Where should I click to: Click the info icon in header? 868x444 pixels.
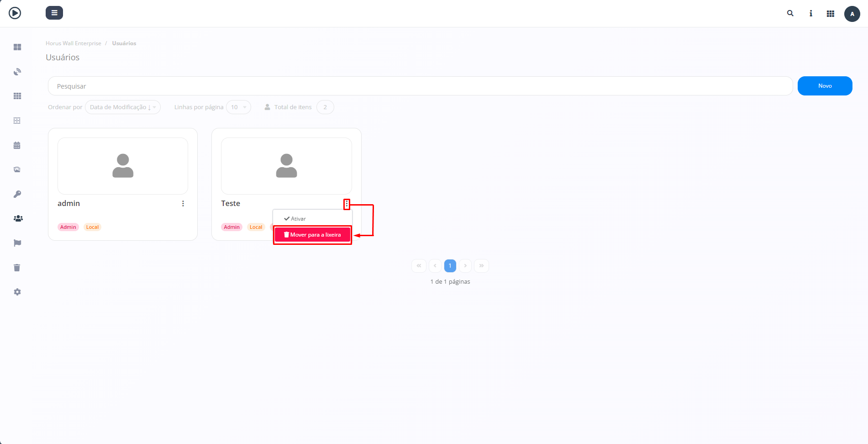810,14
